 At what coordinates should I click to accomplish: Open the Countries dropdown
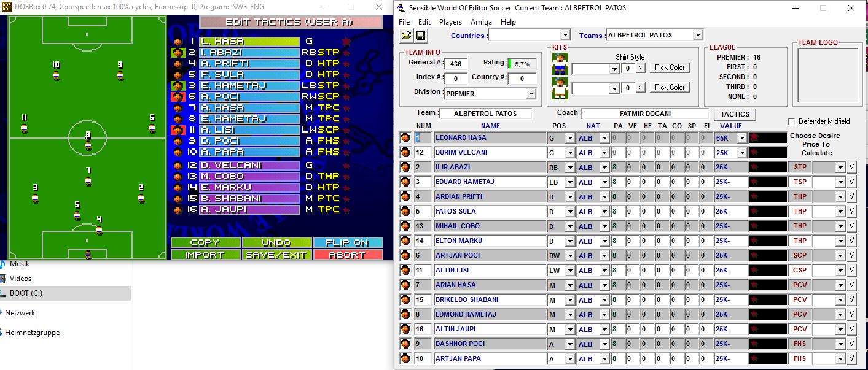click(x=565, y=36)
